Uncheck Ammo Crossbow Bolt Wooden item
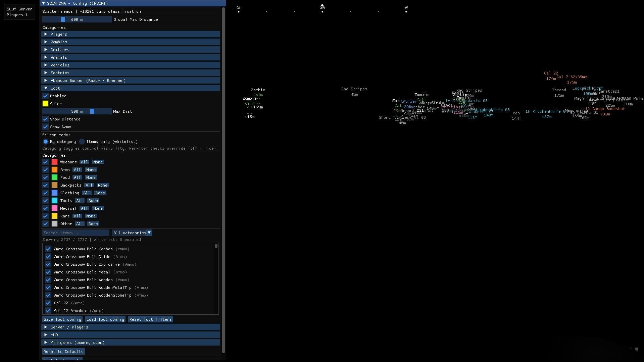644x362 pixels. (x=48, y=280)
